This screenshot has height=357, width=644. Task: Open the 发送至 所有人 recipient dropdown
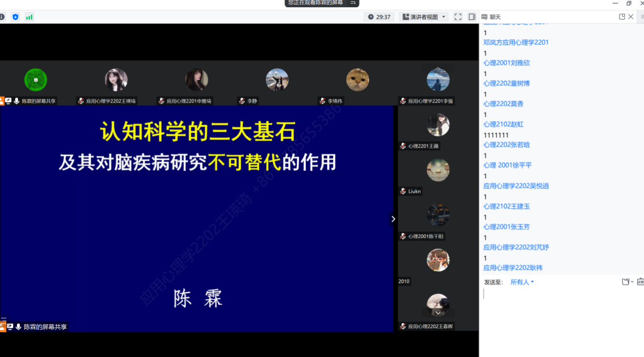click(x=522, y=282)
